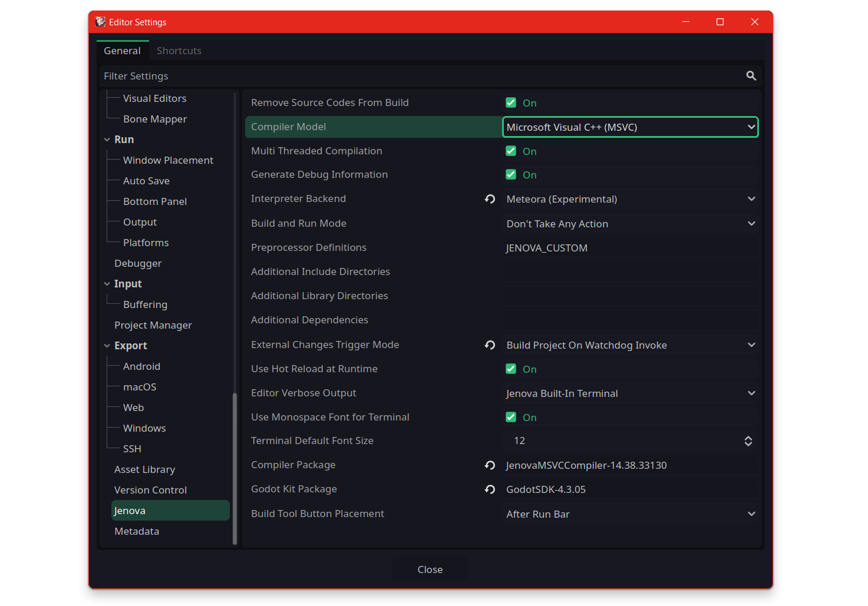Click the Godot icon in the title bar
Viewport: 868px width, 606px height.
(x=100, y=22)
